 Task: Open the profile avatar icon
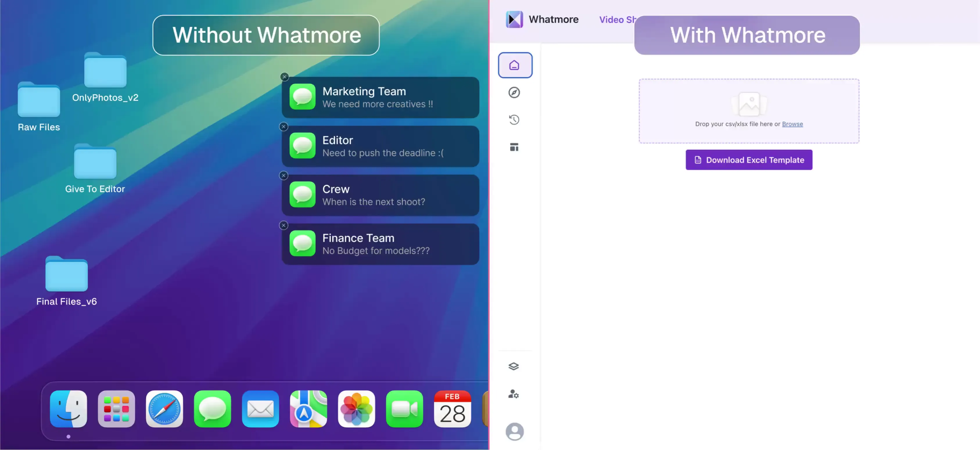point(514,432)
